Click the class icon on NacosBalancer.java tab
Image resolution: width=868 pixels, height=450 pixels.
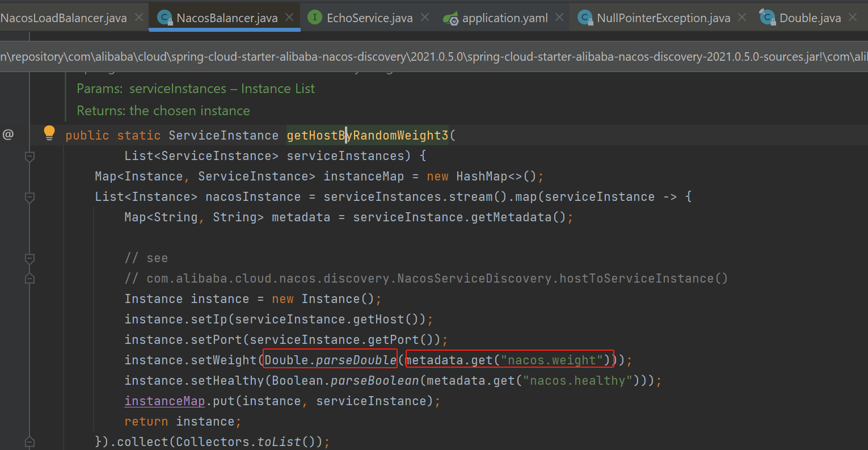pyautogui.click(x=165, y=18)
